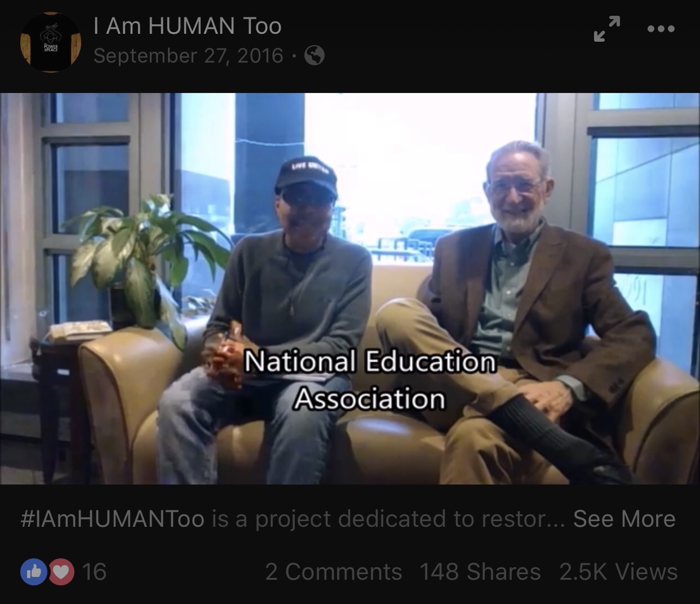Image resolution: width=700 pixels, height=604 pixels.
Task: Click the National Education Association caption overlay
Action: (x=370, y=380)
